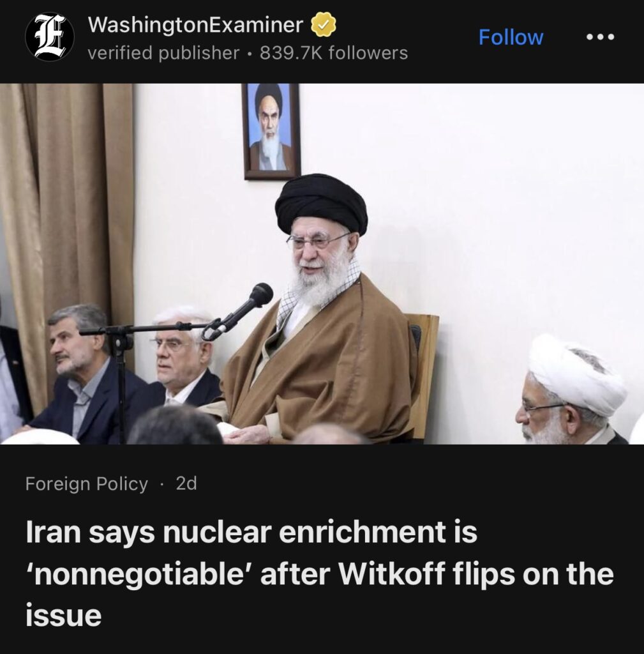Open the Iran nuclear enrichment headline

pos(319,574)
